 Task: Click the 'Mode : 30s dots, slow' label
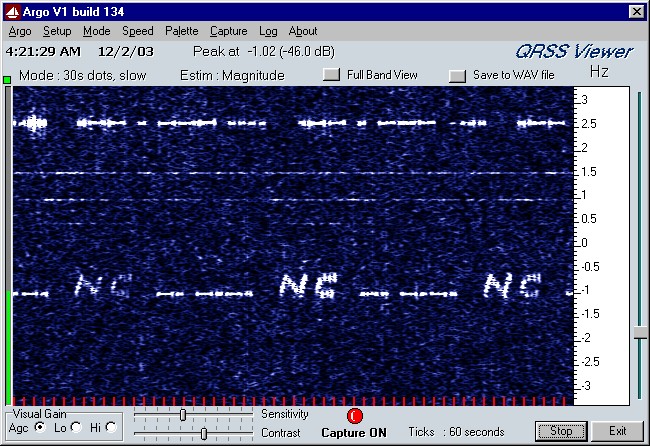click(x=82, y=75)
